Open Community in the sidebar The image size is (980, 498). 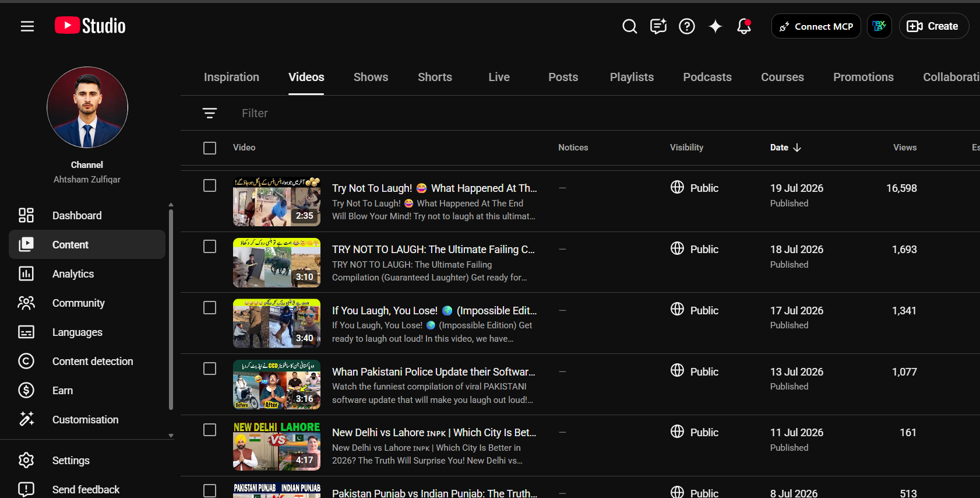coord(87,303)
